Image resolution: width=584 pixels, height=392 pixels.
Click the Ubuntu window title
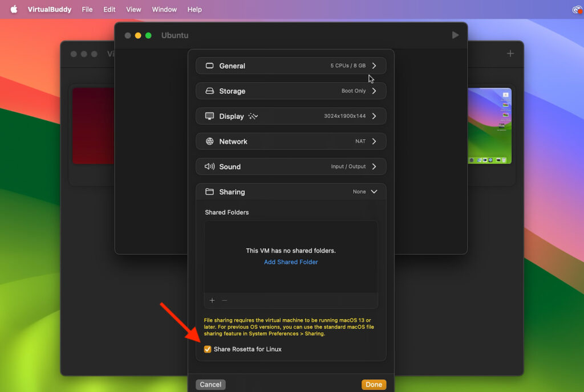(175, 35)
